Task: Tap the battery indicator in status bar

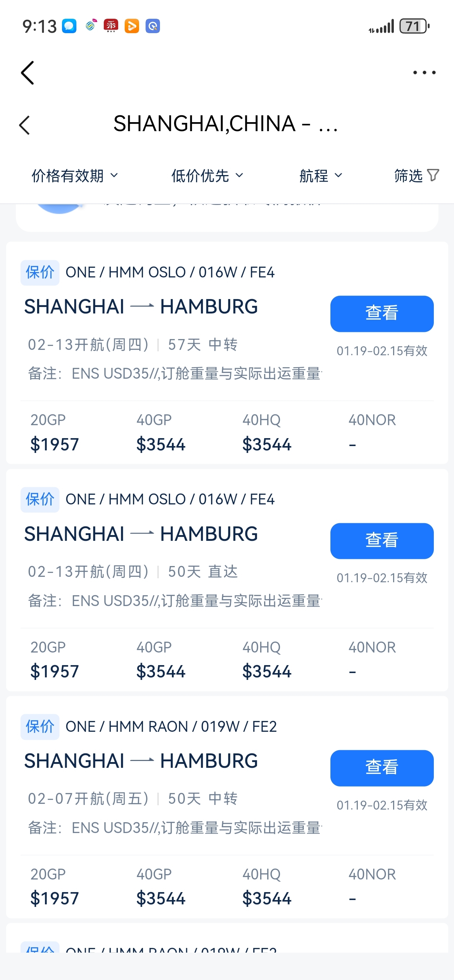Action: pyautogui.click(x=414, y=26)
